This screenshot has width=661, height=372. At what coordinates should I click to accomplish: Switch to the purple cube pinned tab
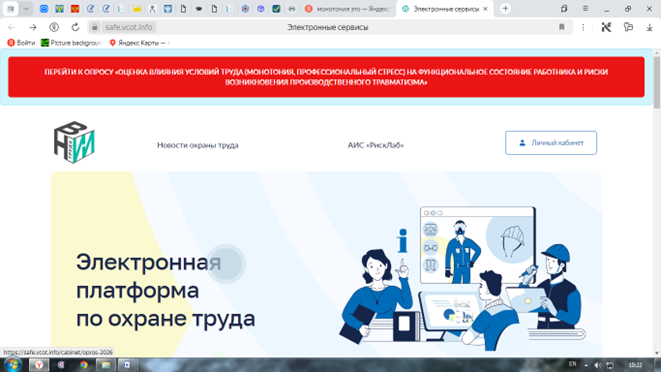(x=261, y=8)
